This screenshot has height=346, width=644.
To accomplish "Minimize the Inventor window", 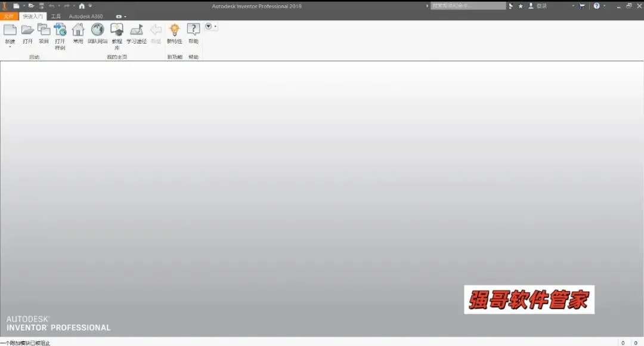I will pos(618,6).
